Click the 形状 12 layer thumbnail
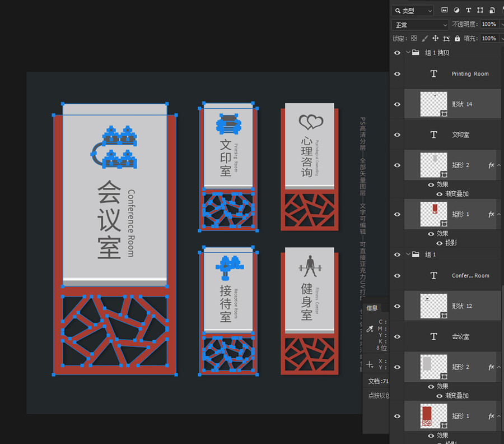 pos(433,306)
